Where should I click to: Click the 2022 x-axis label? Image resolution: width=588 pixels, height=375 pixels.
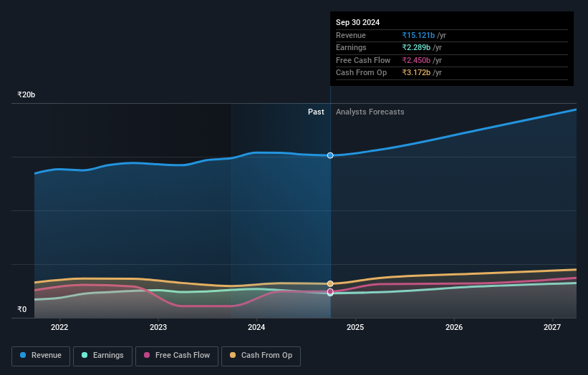click(x=59, y=328)
